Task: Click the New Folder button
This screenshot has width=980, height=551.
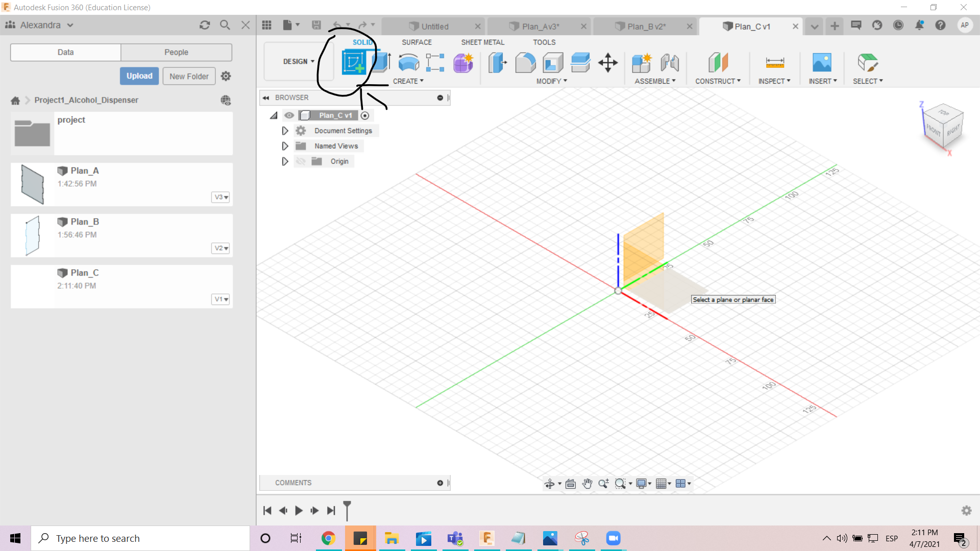Action: [189, 76]
